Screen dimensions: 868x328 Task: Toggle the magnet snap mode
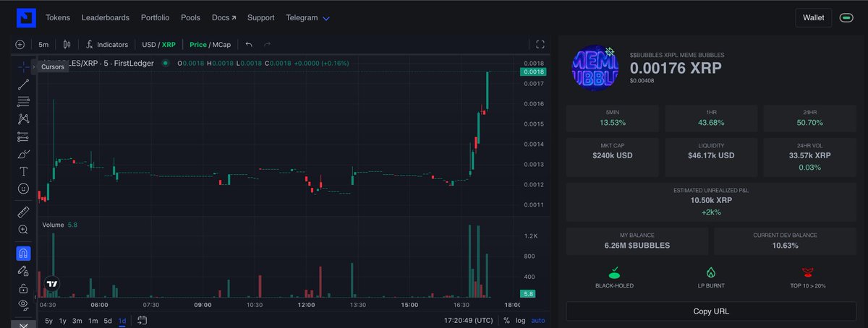pyautogui.click(x=23, y=254)
